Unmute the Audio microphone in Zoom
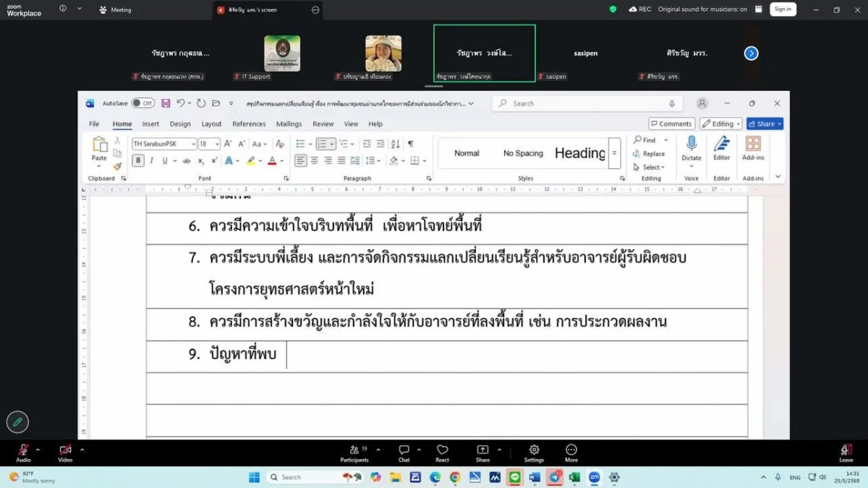The image size is (868, 488). click(23, 453)
